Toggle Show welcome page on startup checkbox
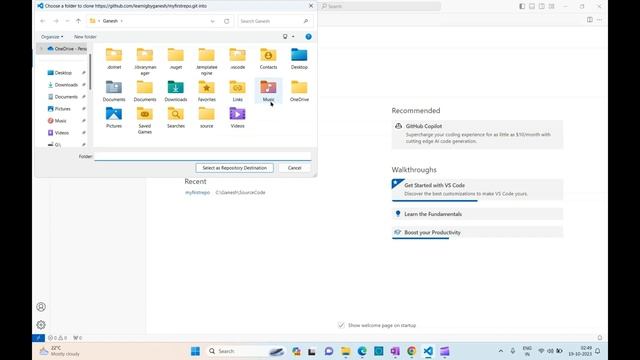 coord(341,325)
